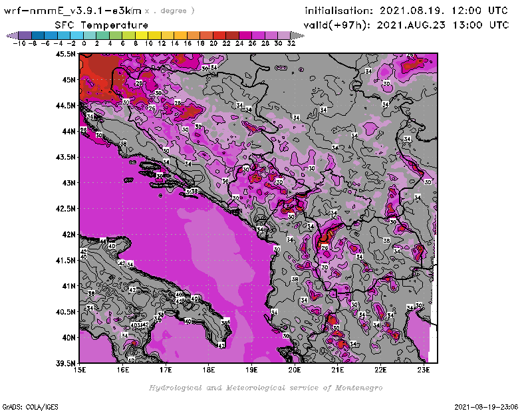Click the 18E longitude axis label
Screen dimensions: 532x411
tap(209, 370)
